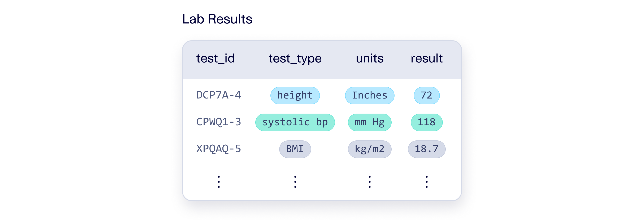Select the test_type column header

(295, 58)
